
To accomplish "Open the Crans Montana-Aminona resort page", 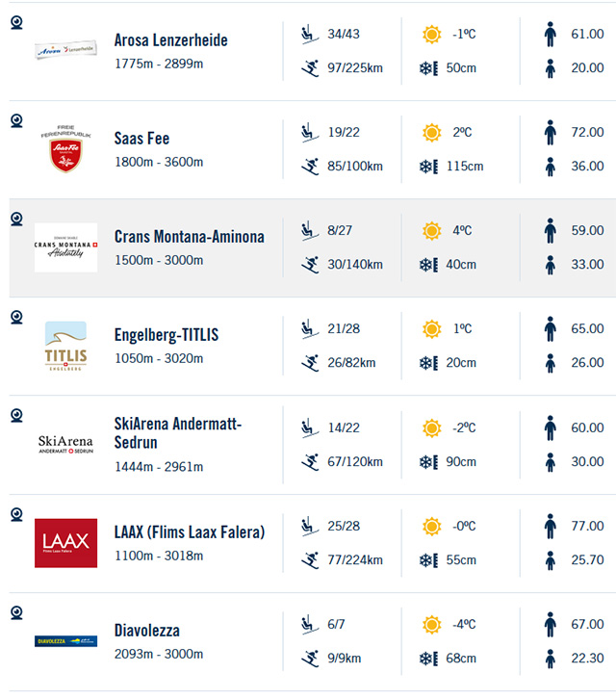I will (x=189, y=237).
